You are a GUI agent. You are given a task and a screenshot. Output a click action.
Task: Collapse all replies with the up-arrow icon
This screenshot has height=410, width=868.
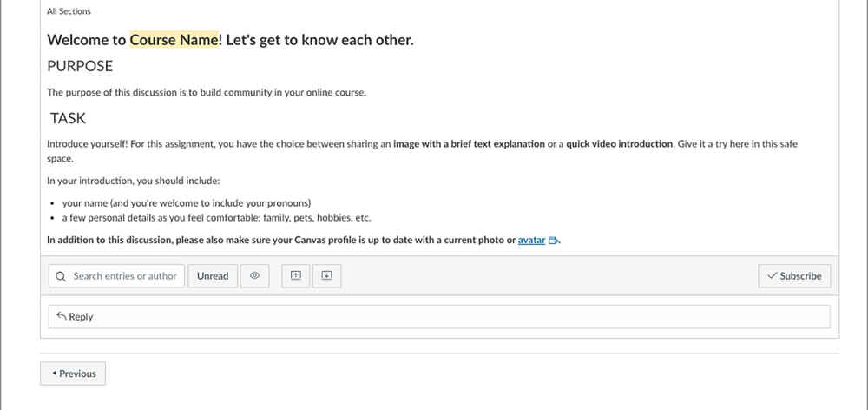[x=296, y=276]
